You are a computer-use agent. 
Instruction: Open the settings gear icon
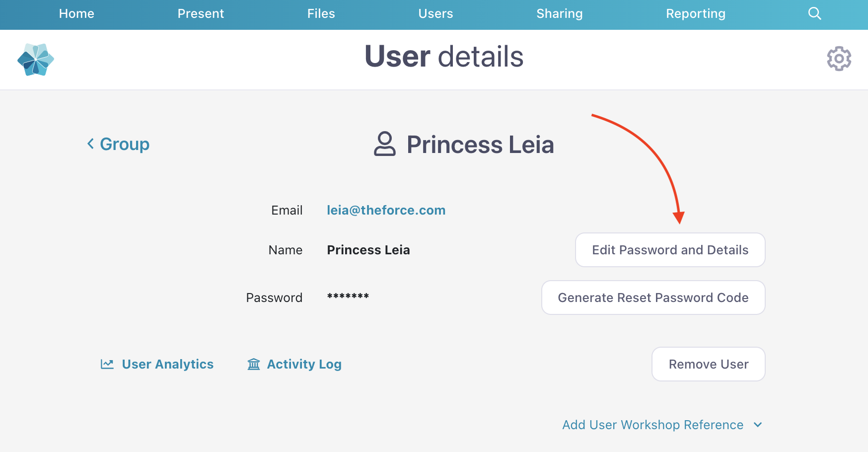tap(839, 59)
